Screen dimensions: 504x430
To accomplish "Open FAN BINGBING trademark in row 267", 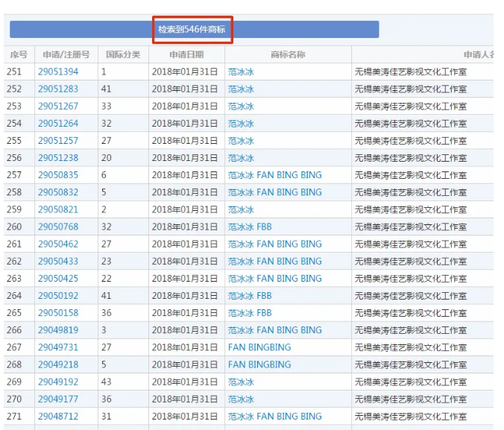I will (x=259, y=347).
